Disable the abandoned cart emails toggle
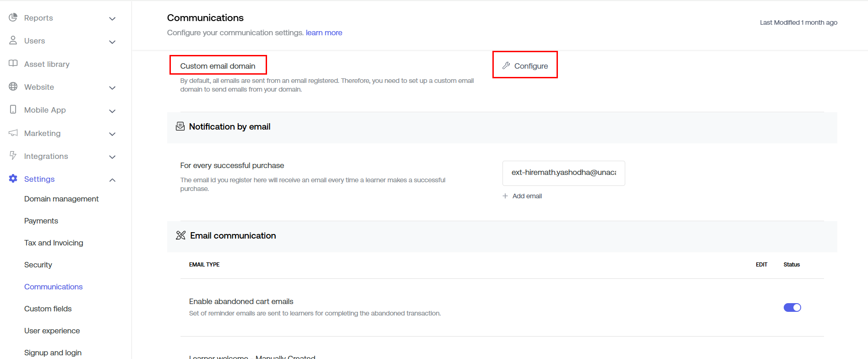868x359 pixels. point(792,307)
